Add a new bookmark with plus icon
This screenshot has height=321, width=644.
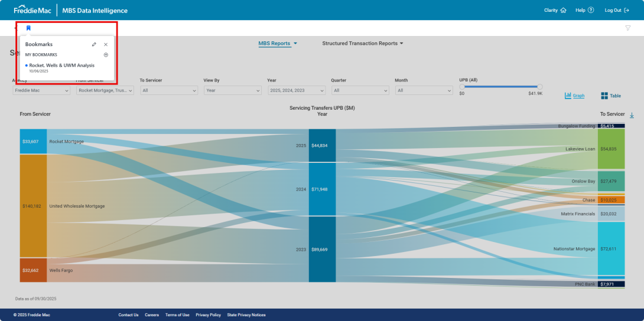(106, 55)
